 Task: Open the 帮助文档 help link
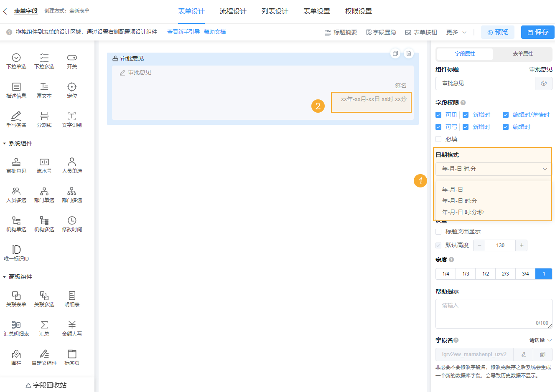point(215,31)
